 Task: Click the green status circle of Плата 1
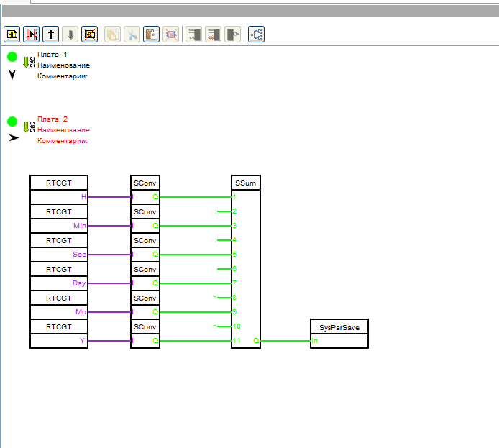tap(12, 57)
